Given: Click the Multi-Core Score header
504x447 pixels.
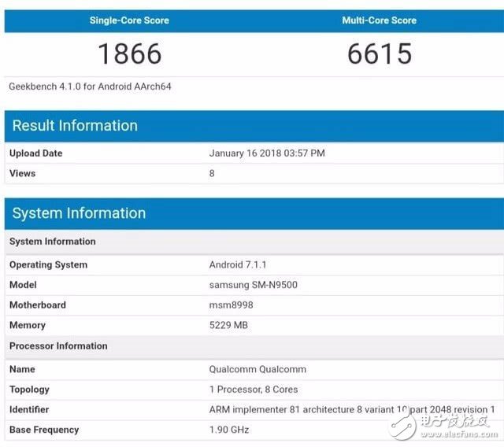Looking at the screenshot, I should click(x=379, y=20).
